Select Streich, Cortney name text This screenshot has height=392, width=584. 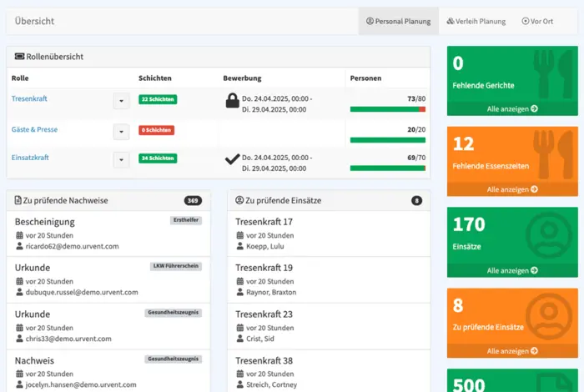click(x=271, y=384)
